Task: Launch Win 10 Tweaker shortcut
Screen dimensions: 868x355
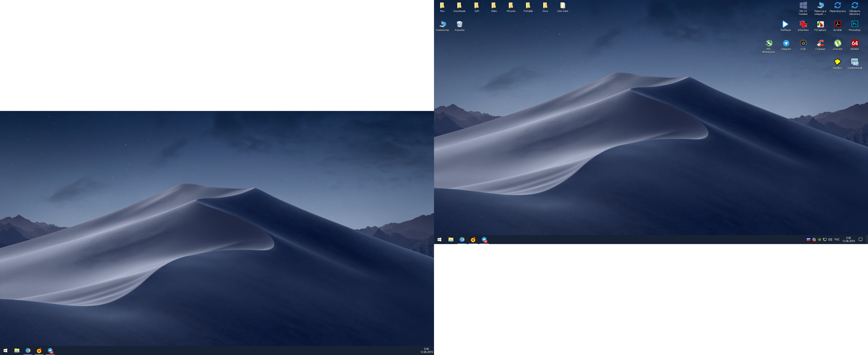Action: click(x=803, y=9)
